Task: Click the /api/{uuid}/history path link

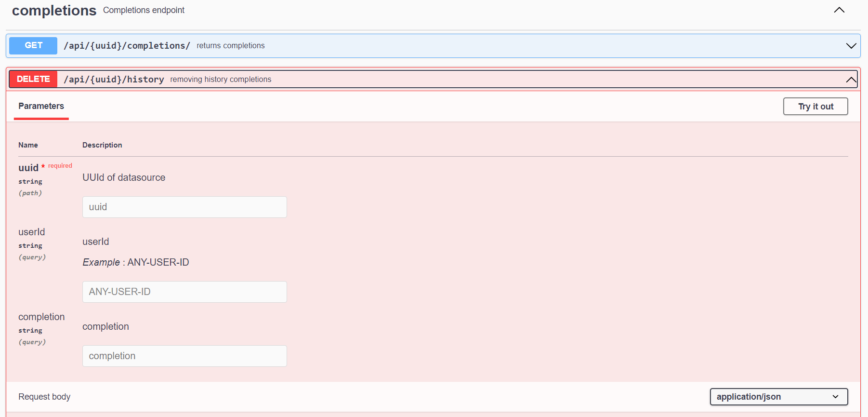Action: (114, 80)
